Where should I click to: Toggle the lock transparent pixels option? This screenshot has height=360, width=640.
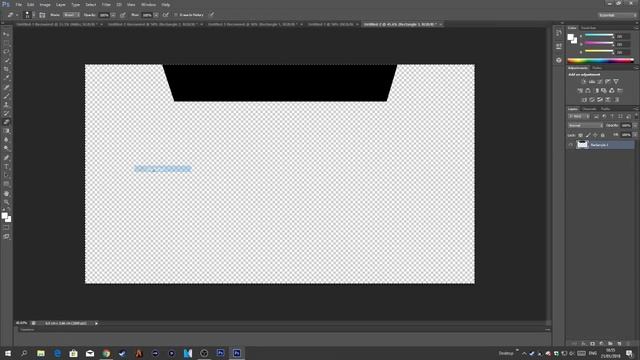tap(580, 135)
